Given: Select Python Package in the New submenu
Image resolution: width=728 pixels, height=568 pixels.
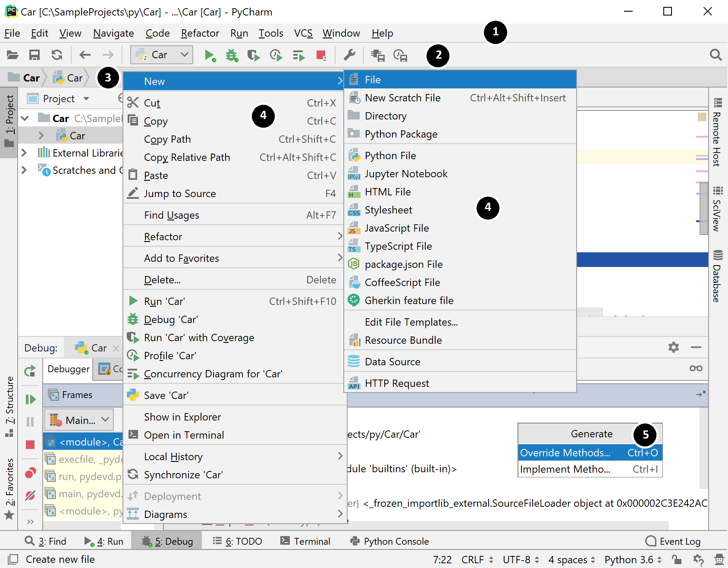Looking at the screenshot, I should (x=460, y=134).
